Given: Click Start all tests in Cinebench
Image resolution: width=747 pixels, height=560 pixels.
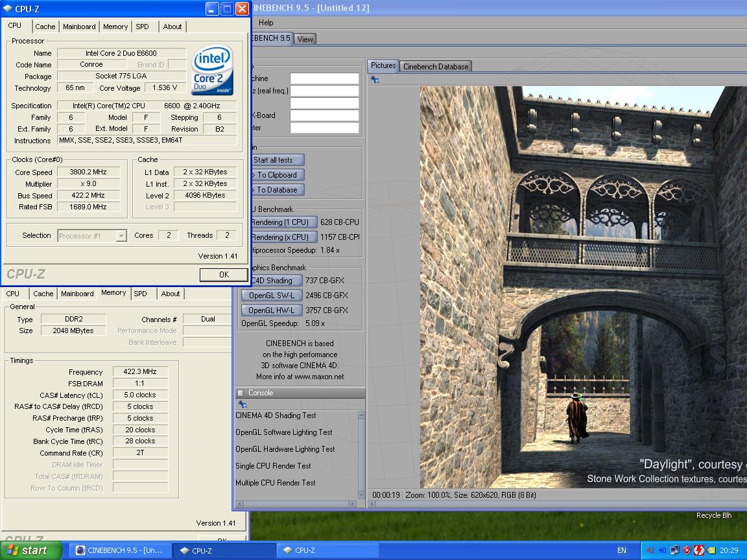Looking at the screenshot, I should (x=277, y=160).
